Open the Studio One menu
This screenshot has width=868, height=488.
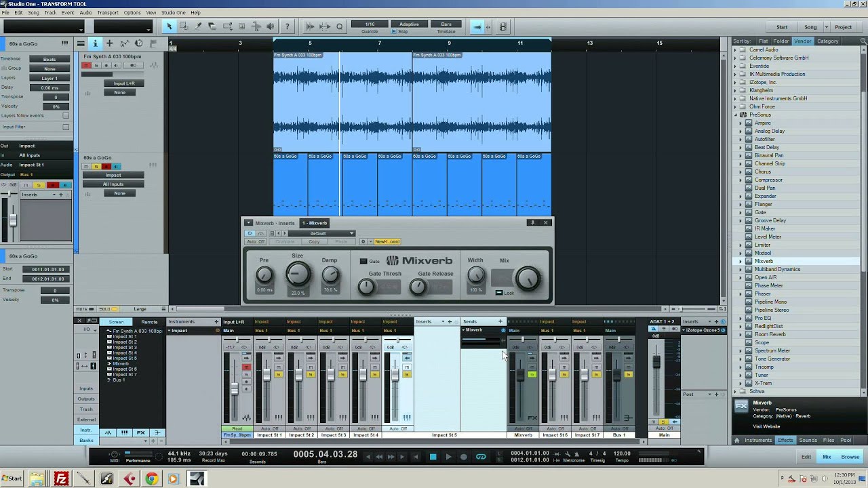coord(174,13)
